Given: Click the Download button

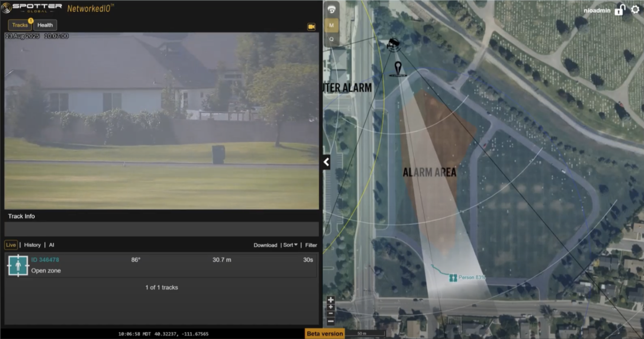Looking at the screenshot, I should click(x=265, y=245).
